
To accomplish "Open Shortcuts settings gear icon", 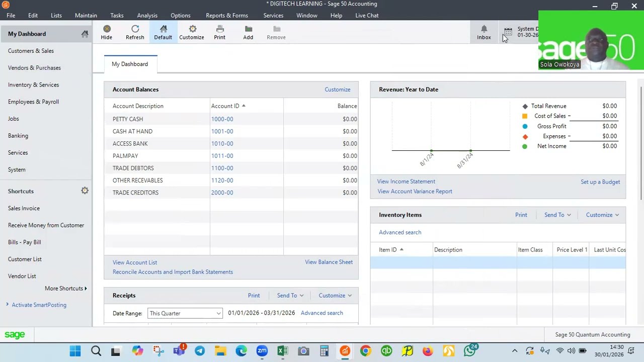I will point(85,191).
